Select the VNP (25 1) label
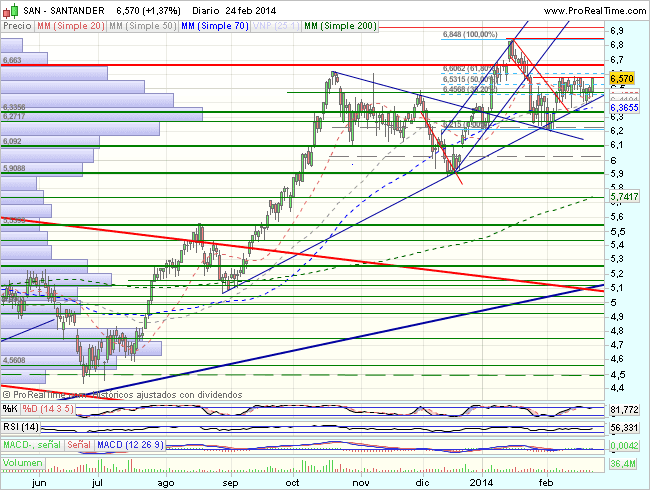The height and width of the screenshot is (490, 650). pyautogui.click(x=276, y=26)
